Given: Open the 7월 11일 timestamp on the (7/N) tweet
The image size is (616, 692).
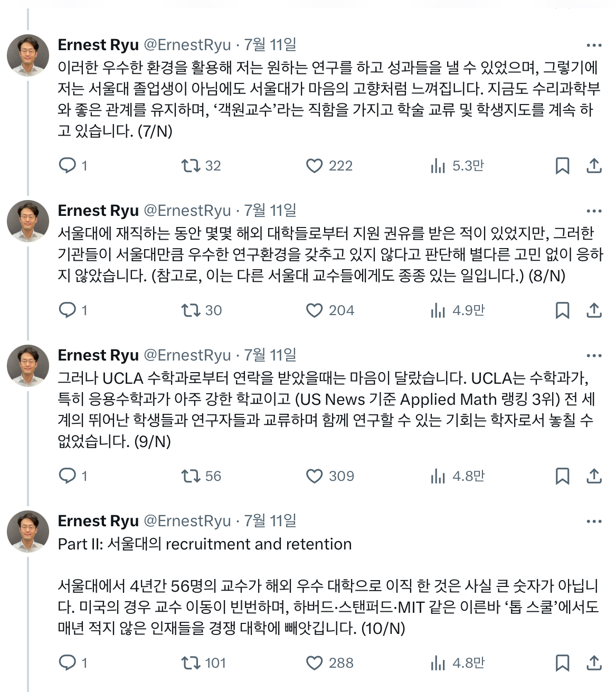Looking at the screenshot, I should click(x=270, y=45).
